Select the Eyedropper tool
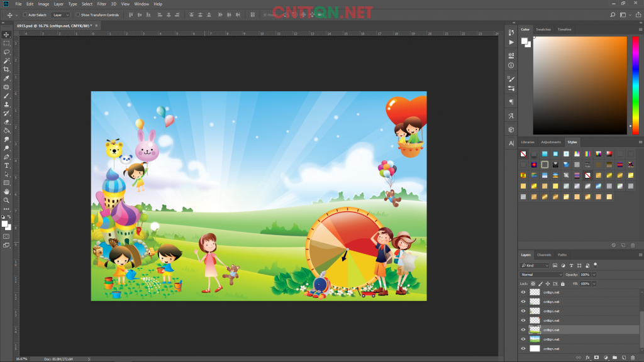The image size is (644, 362). [6, 78]
